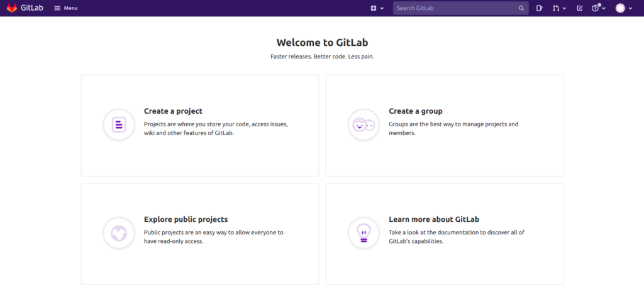The height and width of the screenshot is (294, 644).
Task: Select the Explore public projects heading
Action: 186,219
